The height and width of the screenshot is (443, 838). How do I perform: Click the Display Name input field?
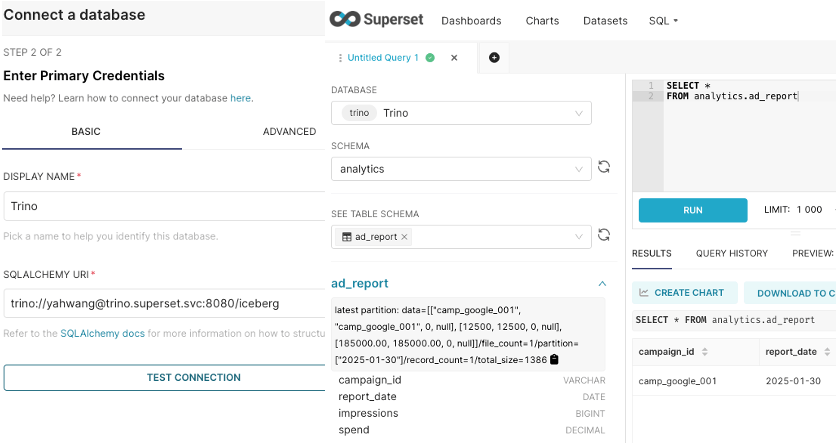point(165,206)
